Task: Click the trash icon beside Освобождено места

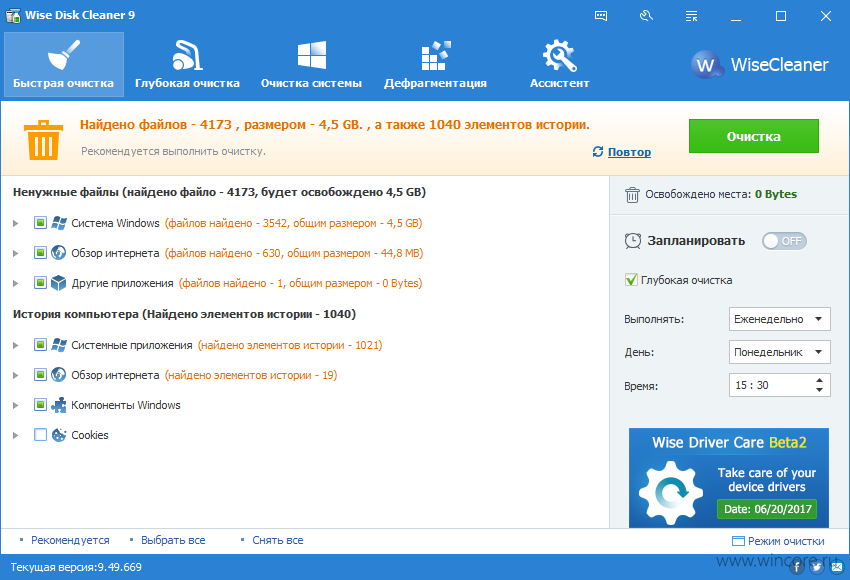Action: [x=632, y=195]
